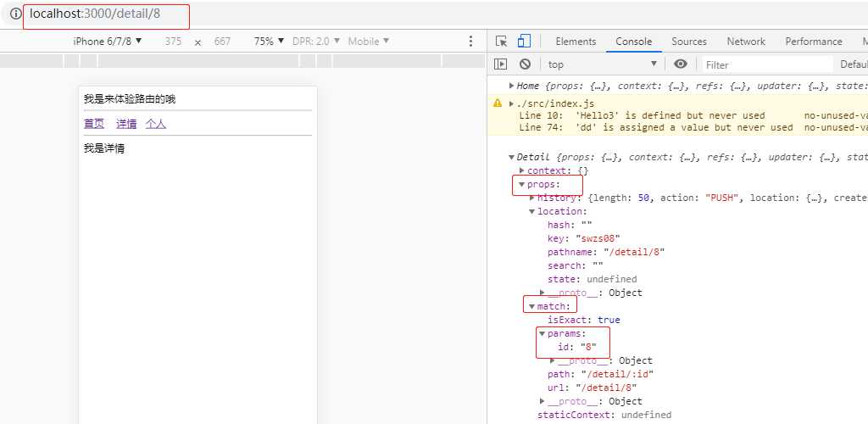Click the key: "swzs08" row

[584, 238]
